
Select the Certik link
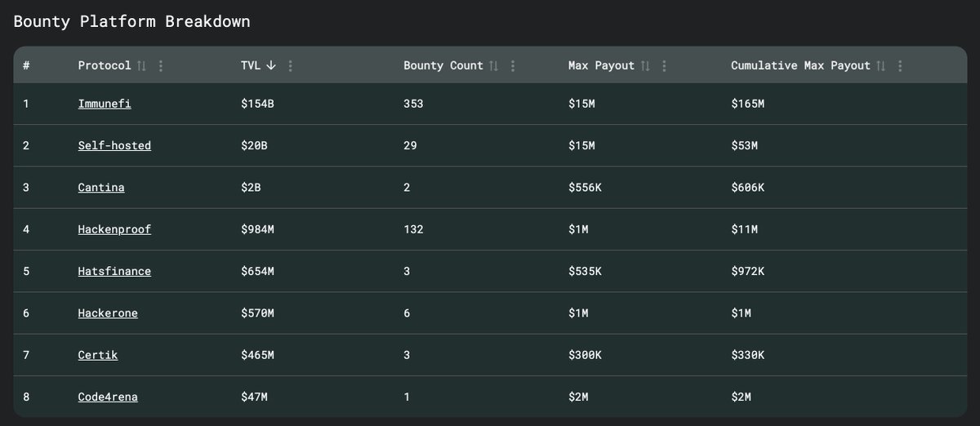pyautogui.click(x=98, y=355)
